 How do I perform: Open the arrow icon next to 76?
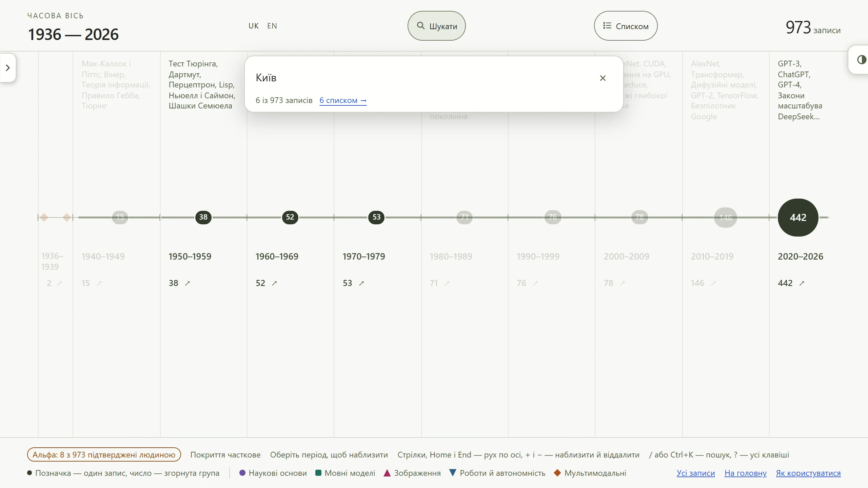(x=535, y=283)
